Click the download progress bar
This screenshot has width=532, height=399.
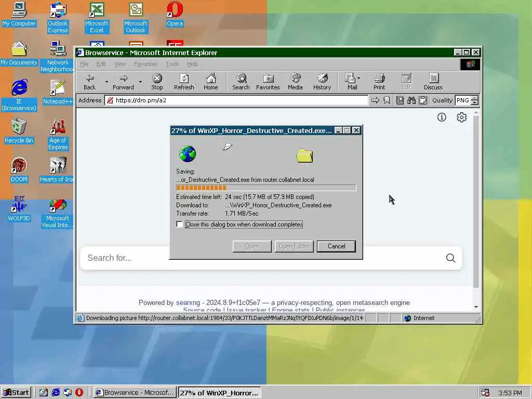tap(266, 188)
